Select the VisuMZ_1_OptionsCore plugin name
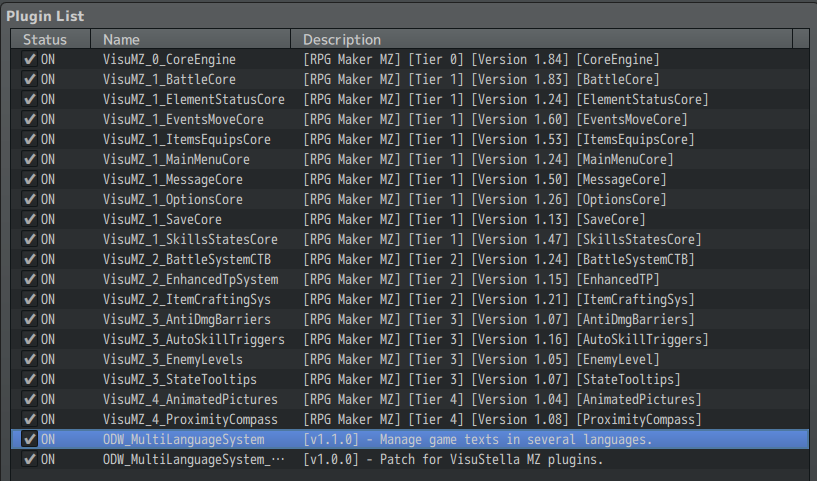The width and height of the screenshot is (817, 481). [173, 199]
